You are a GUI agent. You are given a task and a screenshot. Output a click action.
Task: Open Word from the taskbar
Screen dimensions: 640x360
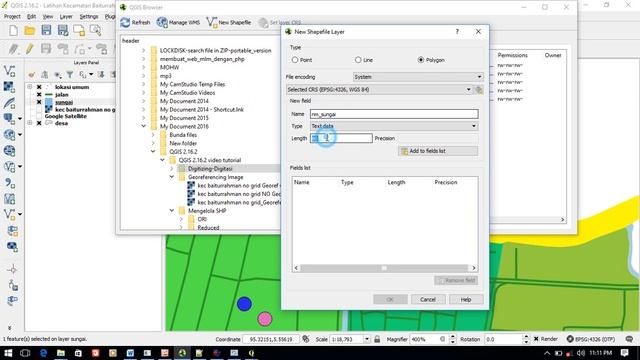coord(130,353)
